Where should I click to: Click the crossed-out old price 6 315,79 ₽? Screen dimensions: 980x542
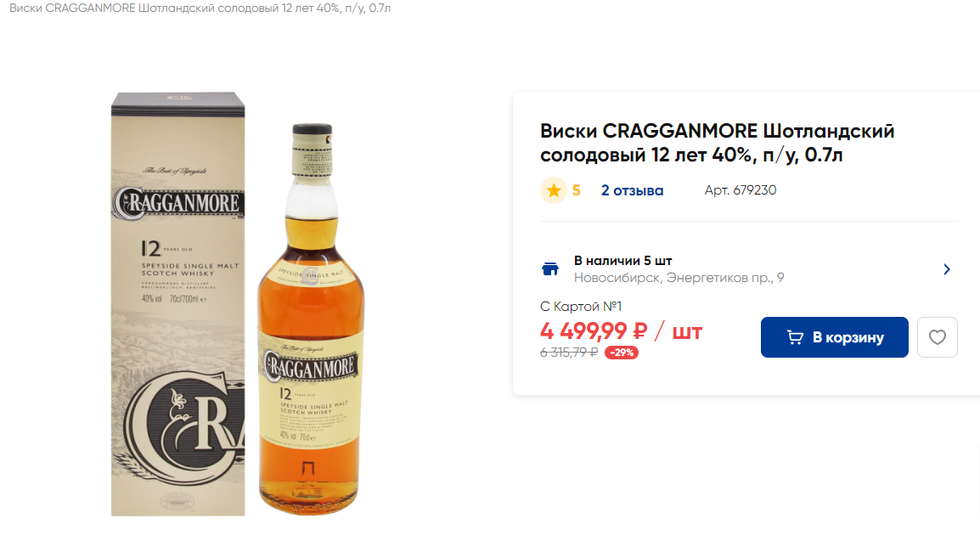pyautogui.click(x=569, y=353)
